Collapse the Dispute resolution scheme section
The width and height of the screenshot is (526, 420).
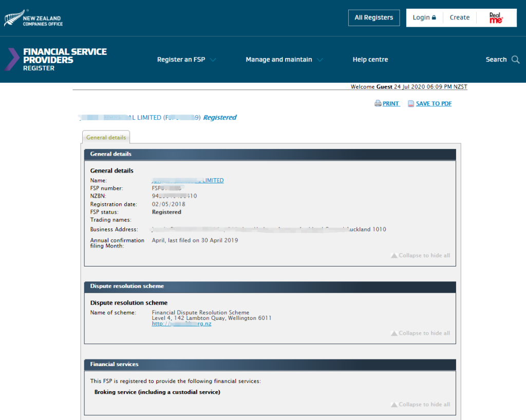[420, 333]
